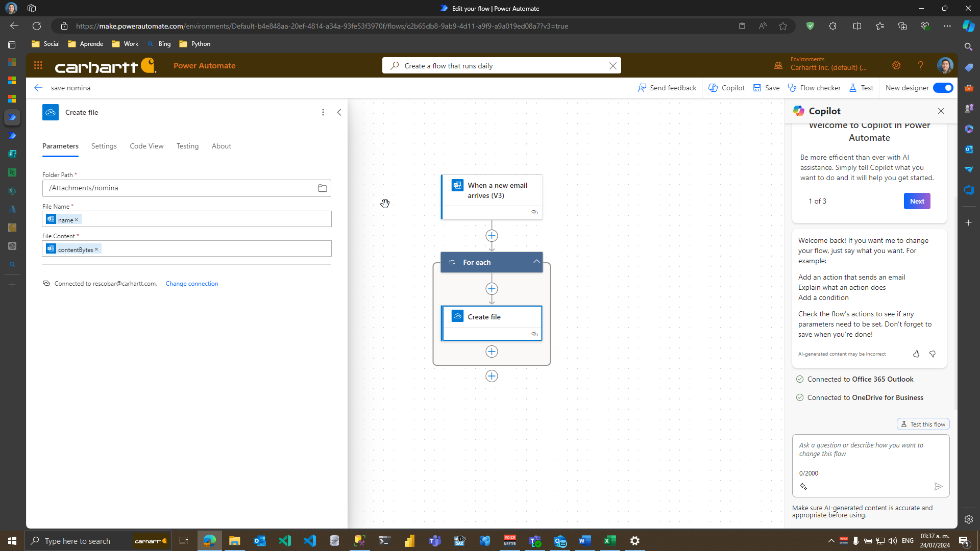The height and width of the screenshot is (551, 980).
Task: Switch to the Code View tab
Action: tap(146, 146)
